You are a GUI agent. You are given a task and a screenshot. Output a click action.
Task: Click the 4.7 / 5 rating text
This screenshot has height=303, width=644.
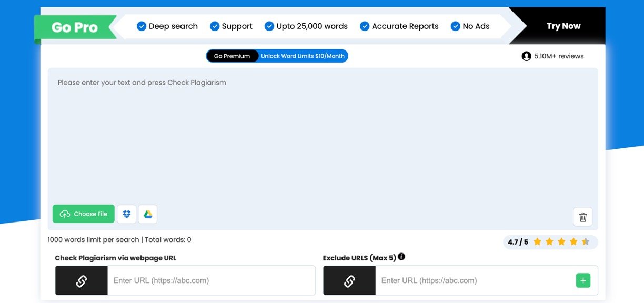[518, 242]
